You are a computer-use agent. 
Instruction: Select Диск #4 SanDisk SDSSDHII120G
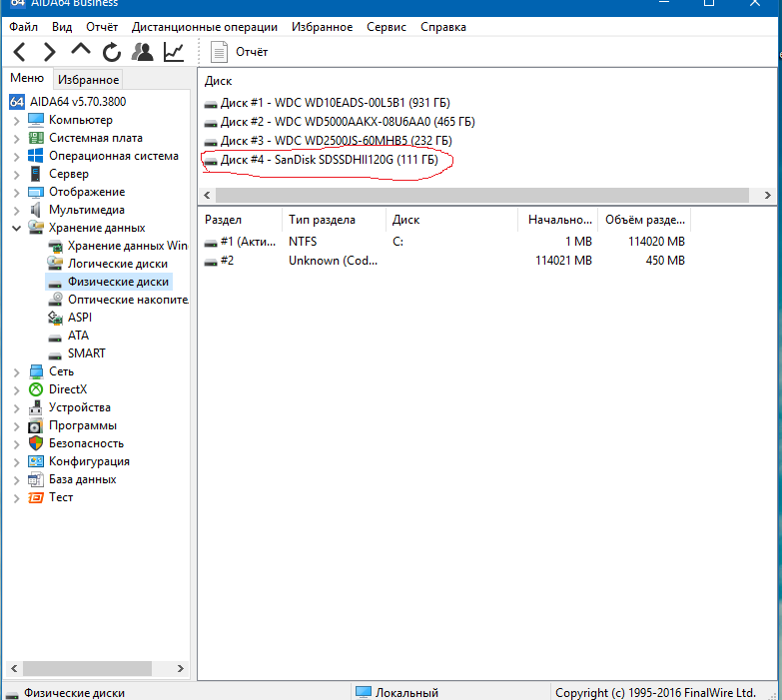322,160
